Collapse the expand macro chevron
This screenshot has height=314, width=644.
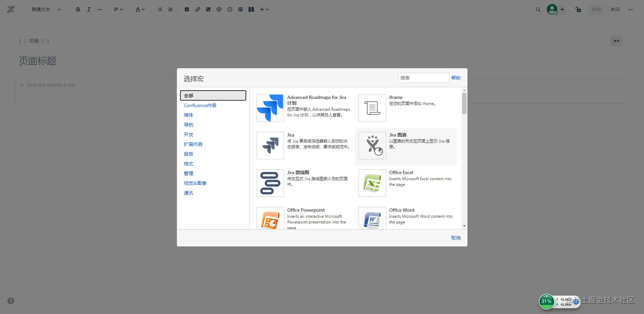tap(22, 85)
